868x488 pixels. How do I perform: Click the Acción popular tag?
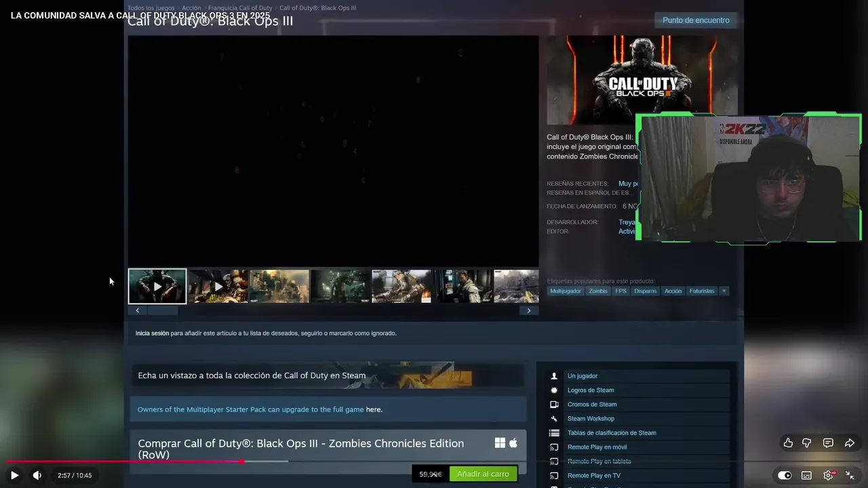(x=673, y=291)
